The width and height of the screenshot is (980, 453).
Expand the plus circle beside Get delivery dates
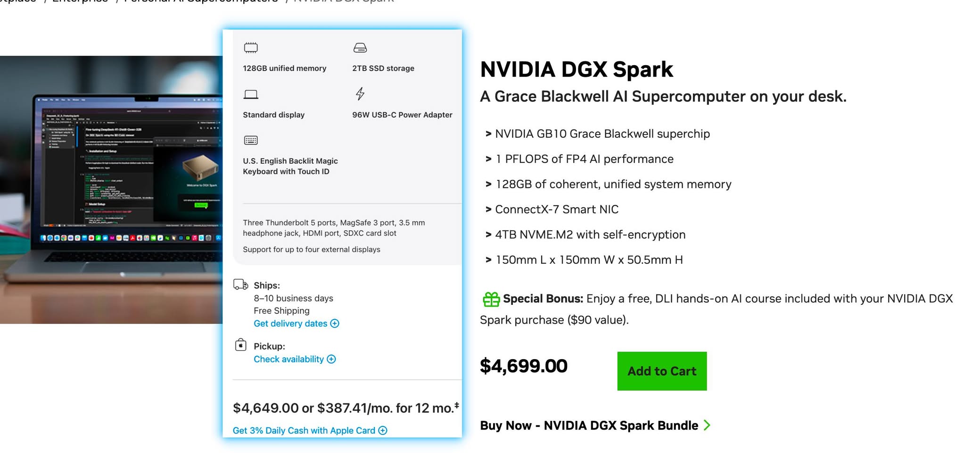click(335, 324)
